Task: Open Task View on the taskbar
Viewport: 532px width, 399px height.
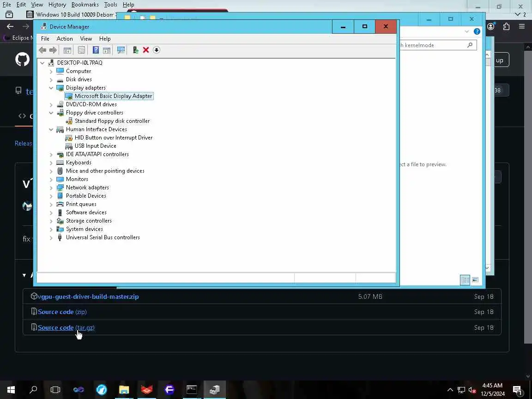Action: coord(55,389)
